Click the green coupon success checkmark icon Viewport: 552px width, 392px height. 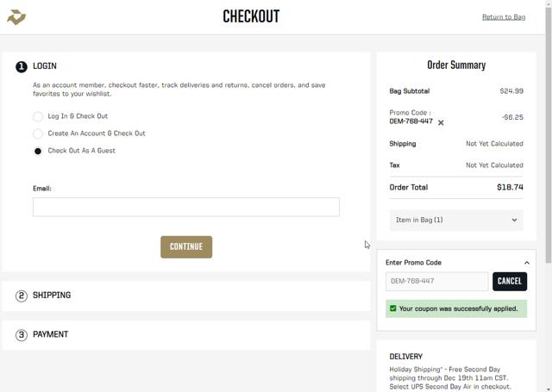pyautogui.click(x=393, y=308)
